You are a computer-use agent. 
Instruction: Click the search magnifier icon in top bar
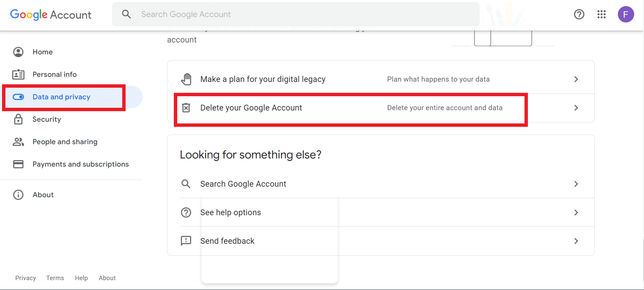[x=126, y=14]
